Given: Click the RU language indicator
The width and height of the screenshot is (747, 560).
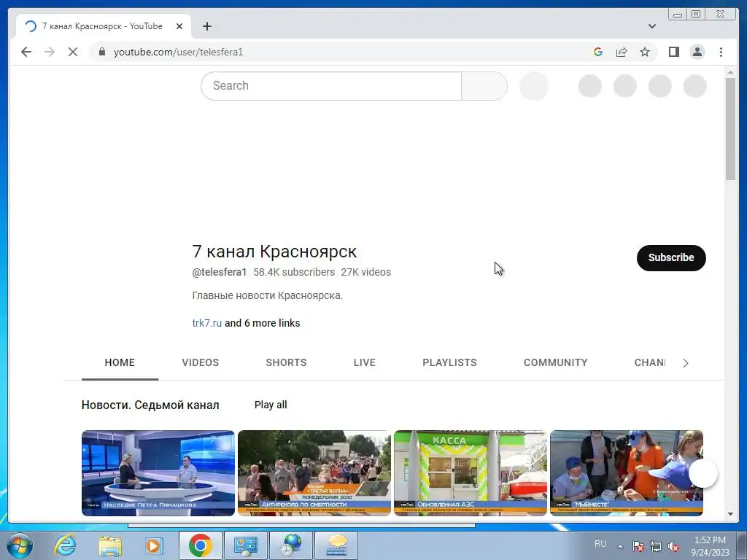Looking at the screenshot, I should (600, 544).
